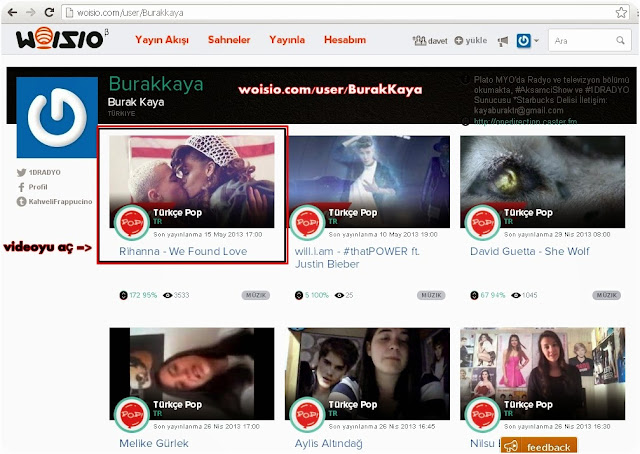Open the Woisio logo home link
This screenshot has height=454, width=640.
(61, 38)
